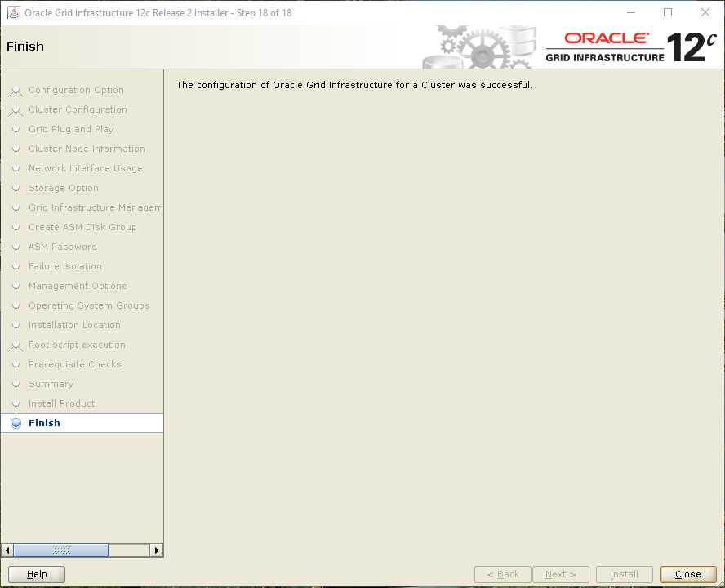725x588 pixels.
Task: Click sidebar scrollbar left arrow
Action: (x=7, y=550)
